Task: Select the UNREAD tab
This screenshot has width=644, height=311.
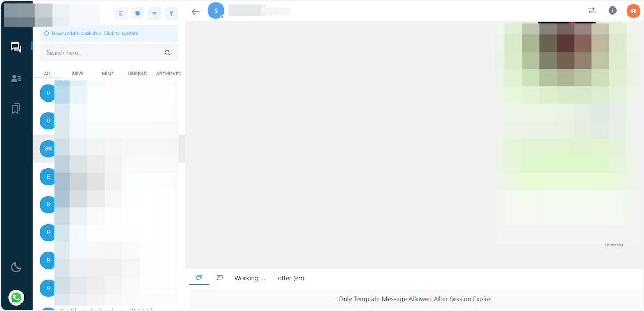Action: (137, 74)
